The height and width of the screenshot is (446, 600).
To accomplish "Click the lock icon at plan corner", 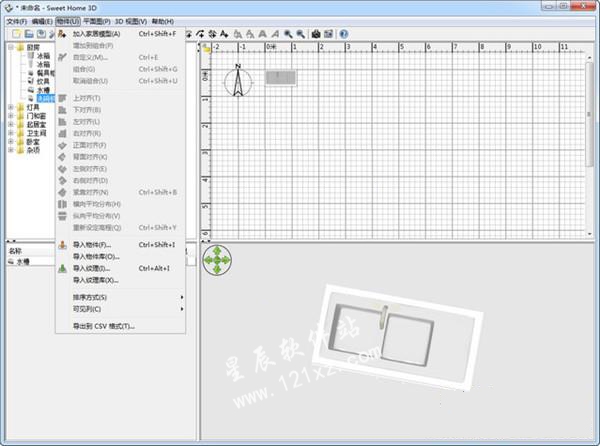I will [206, 47].
